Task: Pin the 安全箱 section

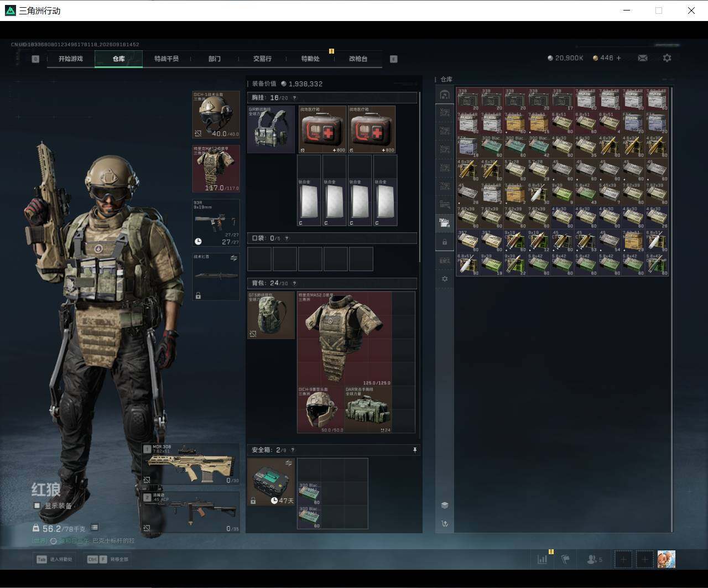Action: click(x=415, y=450)
